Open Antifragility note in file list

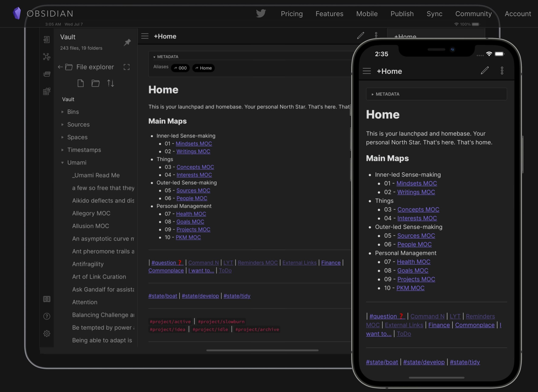click(x=88, y=264)
